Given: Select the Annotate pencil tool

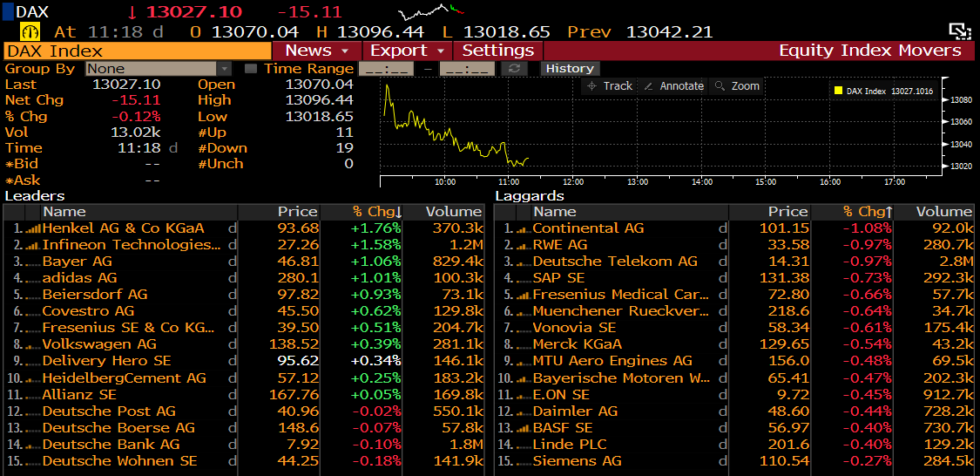Looking at the screenshot, I should coord(673,85).
